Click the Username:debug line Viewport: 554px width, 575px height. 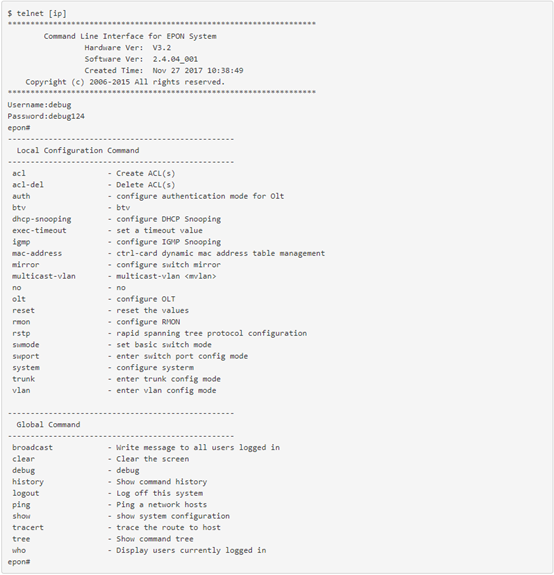pyautogui.click(x=39, y=105)
